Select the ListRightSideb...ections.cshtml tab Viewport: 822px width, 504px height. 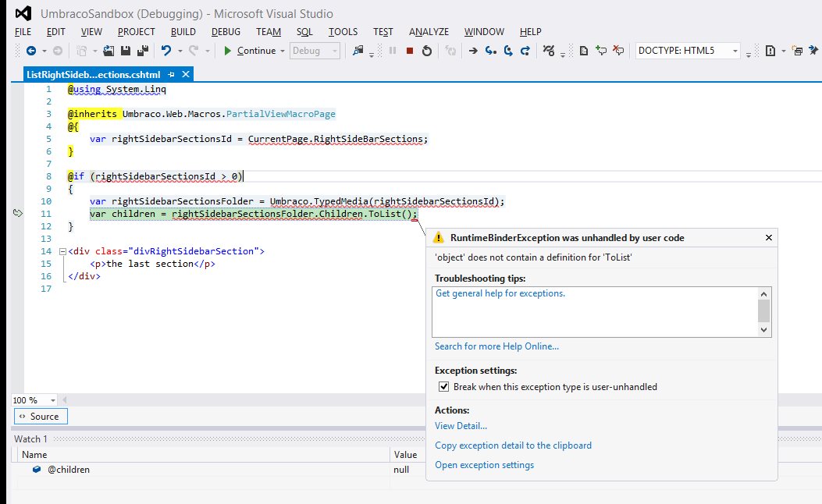point(94,74)
